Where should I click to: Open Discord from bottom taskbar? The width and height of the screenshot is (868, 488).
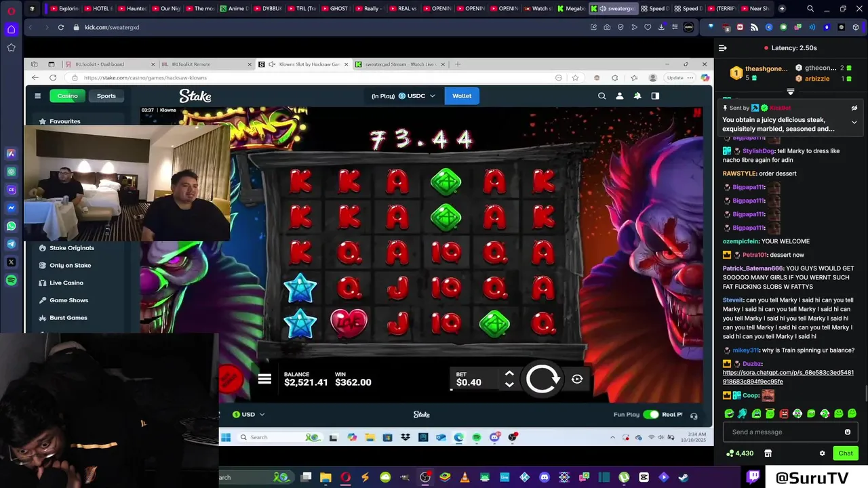click(x=544, y=477)
